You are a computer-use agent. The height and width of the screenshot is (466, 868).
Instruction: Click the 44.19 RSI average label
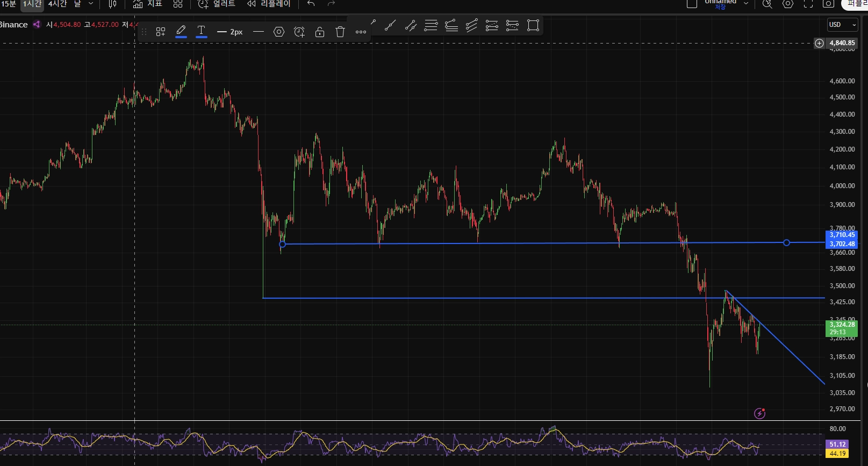point(837,454)
